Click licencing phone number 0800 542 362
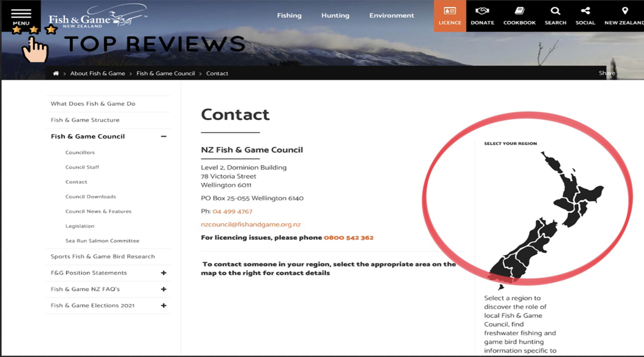 pyautogui.click(x=349, y=237)
